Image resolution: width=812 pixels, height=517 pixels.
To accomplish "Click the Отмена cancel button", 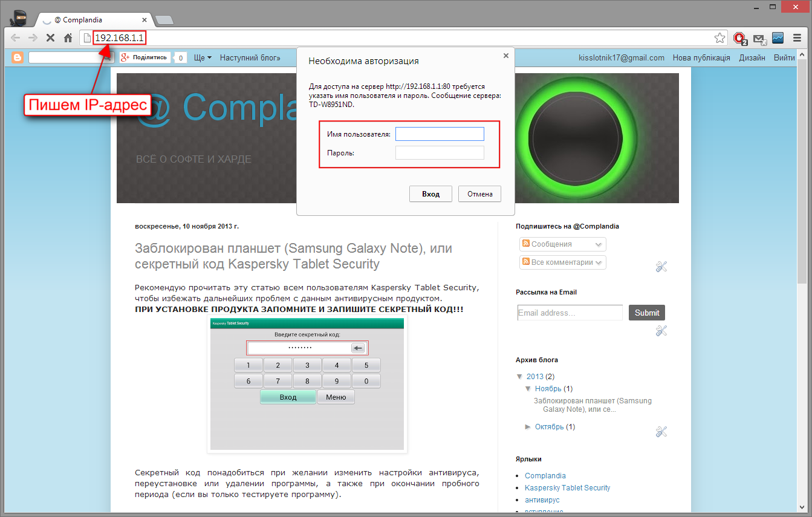I will (479, 194).
